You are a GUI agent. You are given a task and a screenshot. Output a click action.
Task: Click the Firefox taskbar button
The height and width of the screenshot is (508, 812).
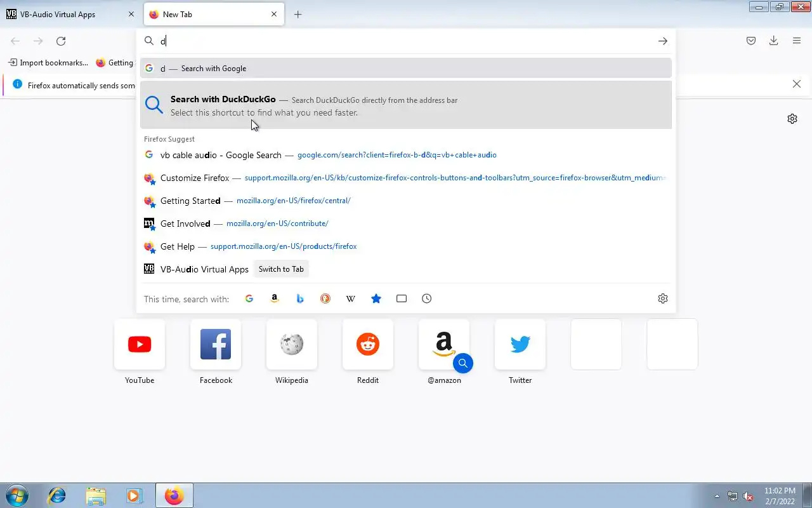tap(174, 495)
